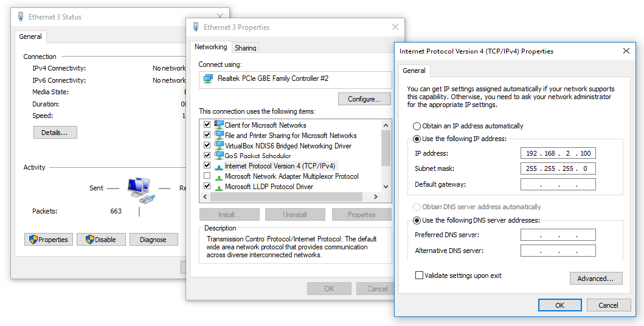Image resolution: width=644 pixels, height=326 pixels.
Task: Enable Microsoft Network Adapter Multiplexor Protocol checkbox
Action: tap(207, 176)
